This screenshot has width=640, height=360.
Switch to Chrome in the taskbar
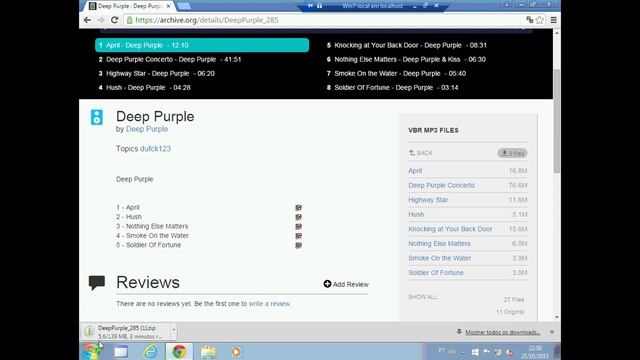pos(179,351)
